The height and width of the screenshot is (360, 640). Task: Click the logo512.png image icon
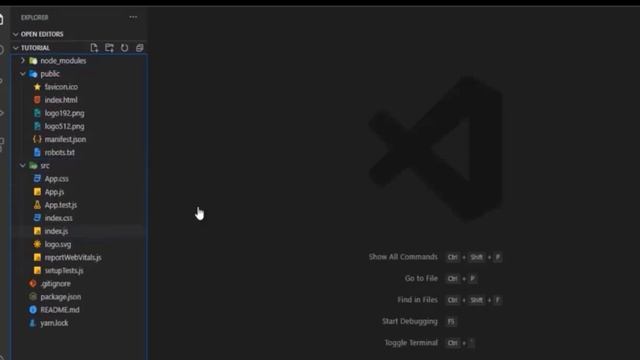click(x=37, y=126)
